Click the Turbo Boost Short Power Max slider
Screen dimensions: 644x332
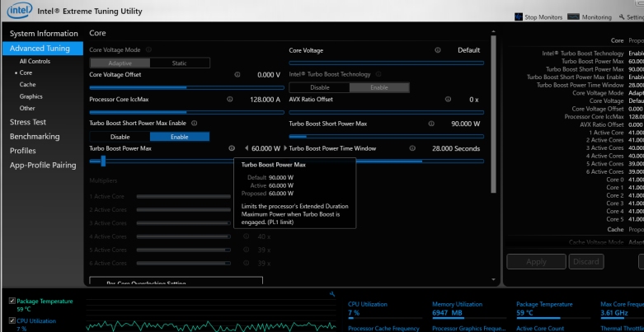coord(387,136)
